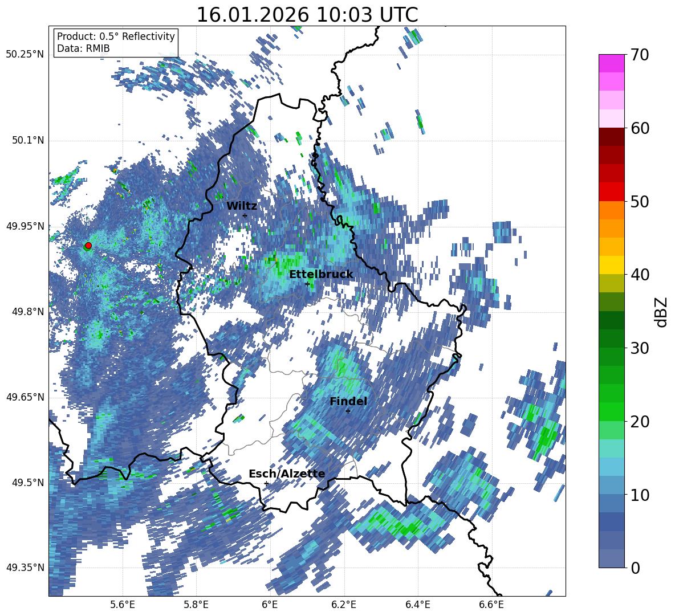Screen dimensions: 675x616
Task: Click the Esch/Alzette cross location marker
Action: tap(266, 483)
